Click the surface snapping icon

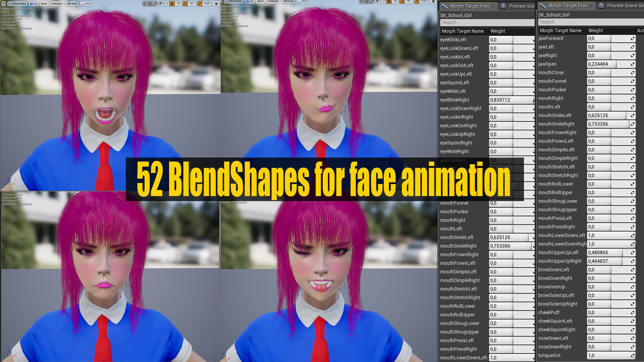pyautogui.click(x=167, y=4)
